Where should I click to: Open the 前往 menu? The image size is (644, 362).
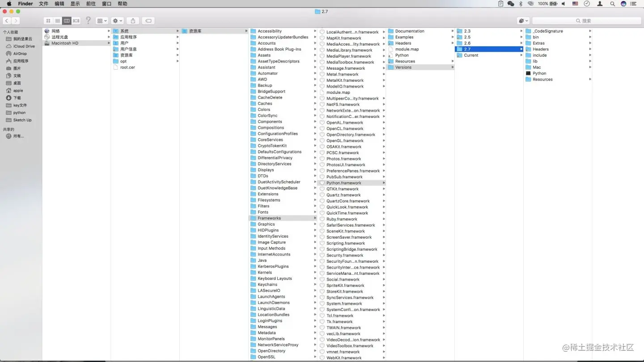point(91,4)
